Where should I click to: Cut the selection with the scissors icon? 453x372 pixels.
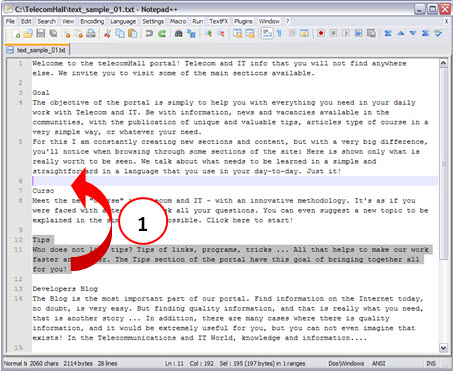(107, 33)
